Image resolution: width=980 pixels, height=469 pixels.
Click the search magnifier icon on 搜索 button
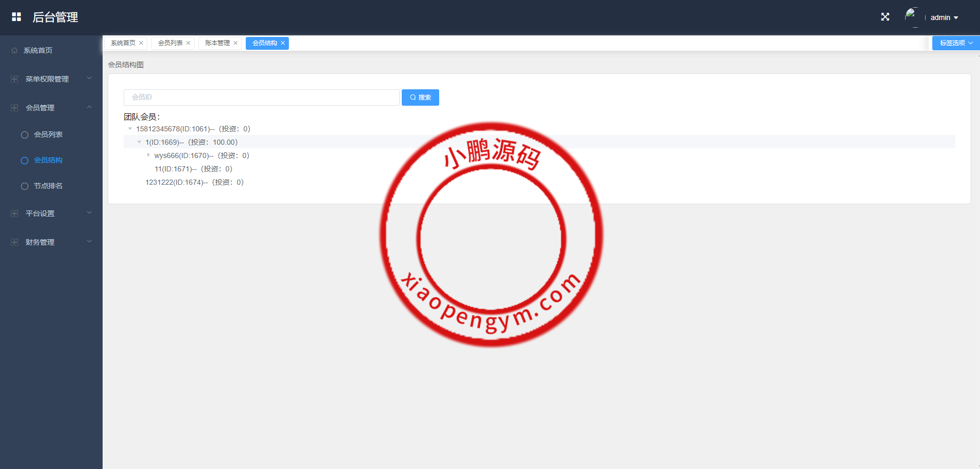click(x=413, y=97)
